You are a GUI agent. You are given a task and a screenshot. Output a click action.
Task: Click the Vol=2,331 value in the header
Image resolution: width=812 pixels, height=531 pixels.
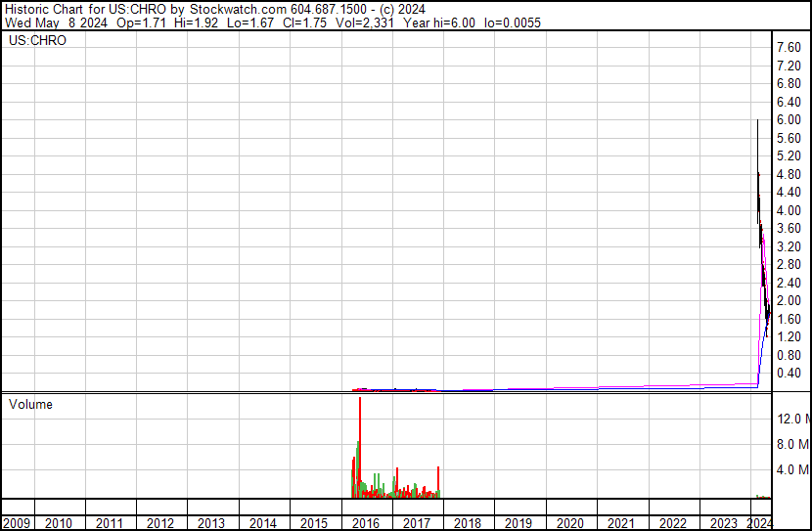click(365, 22)
